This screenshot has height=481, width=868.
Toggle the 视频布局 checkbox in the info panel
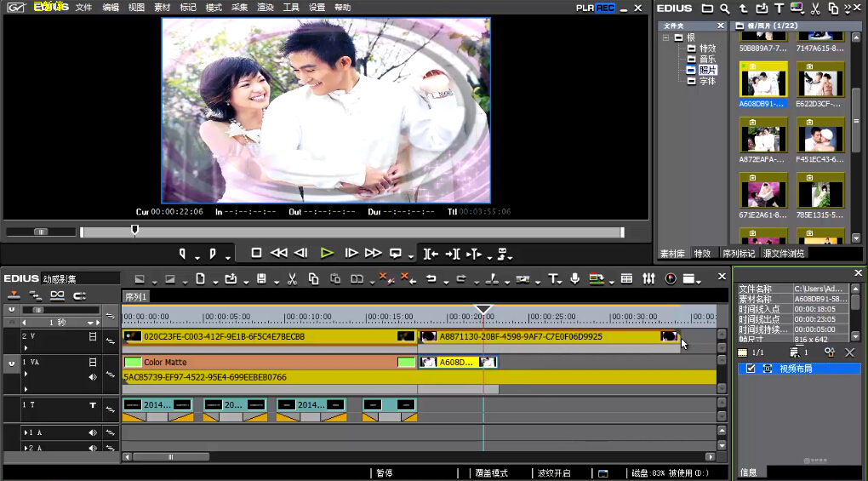coord(751,369)
